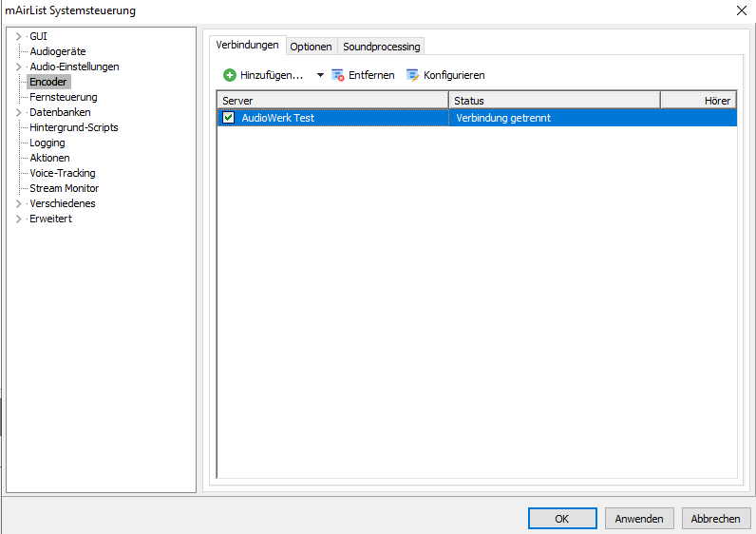The height and width of the screenshot is (534, 756).
Task: Expand the Datenbanken tree node
Action: [x=19, y=112]
